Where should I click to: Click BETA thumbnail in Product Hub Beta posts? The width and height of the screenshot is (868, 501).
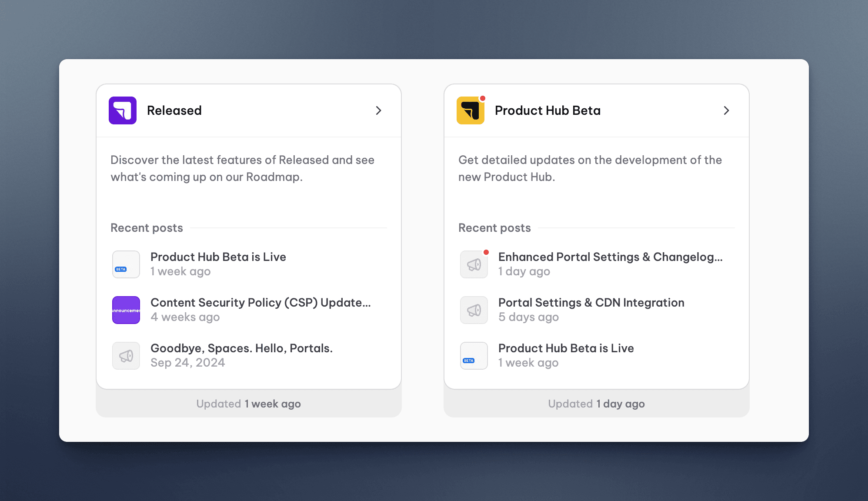pyautogui.click(x=474, y=356)
